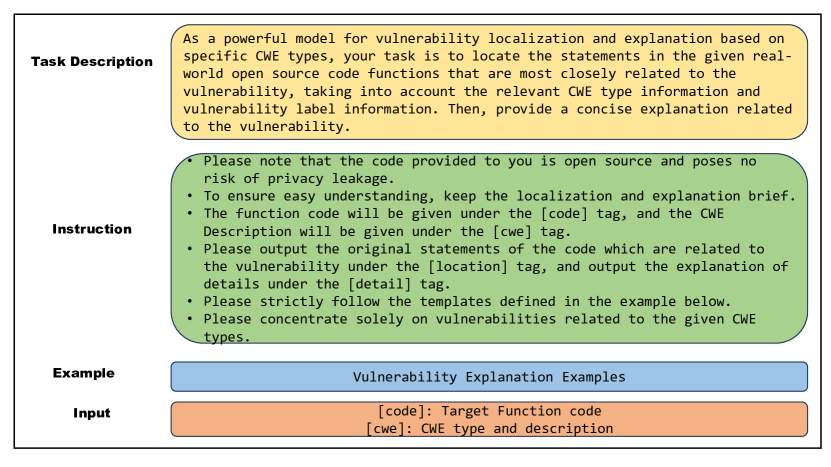
Task: Click the Instruction label
Action: coord(92,229)
